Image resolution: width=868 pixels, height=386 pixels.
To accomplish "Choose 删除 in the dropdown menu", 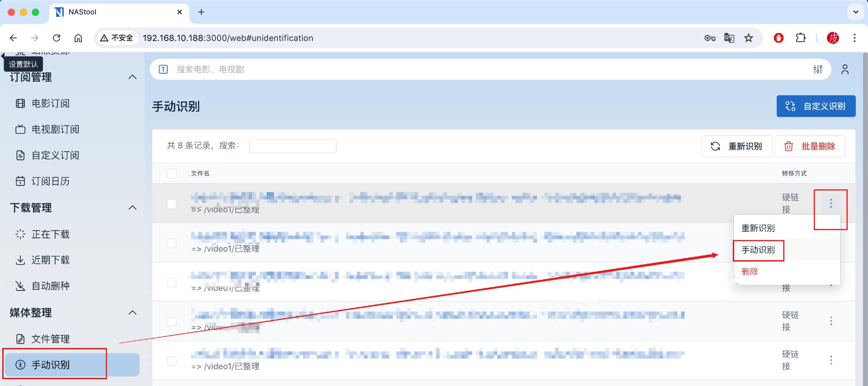I will (x=750, y=272).
